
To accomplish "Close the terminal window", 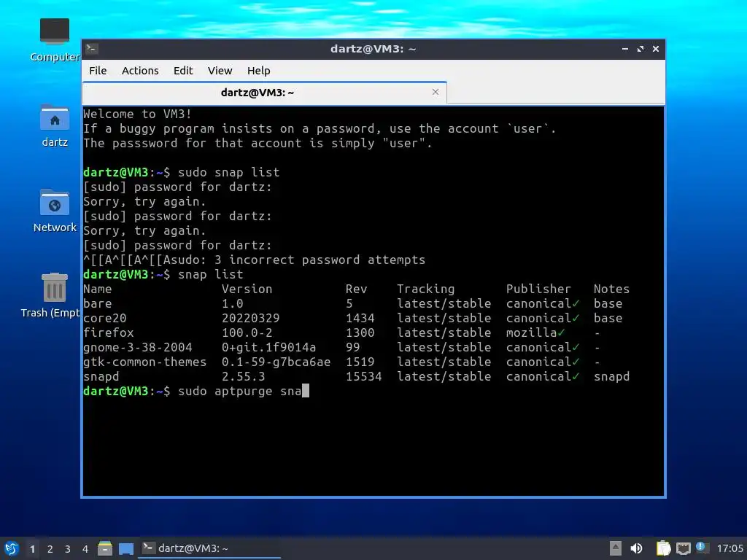I will coord(656,49).
